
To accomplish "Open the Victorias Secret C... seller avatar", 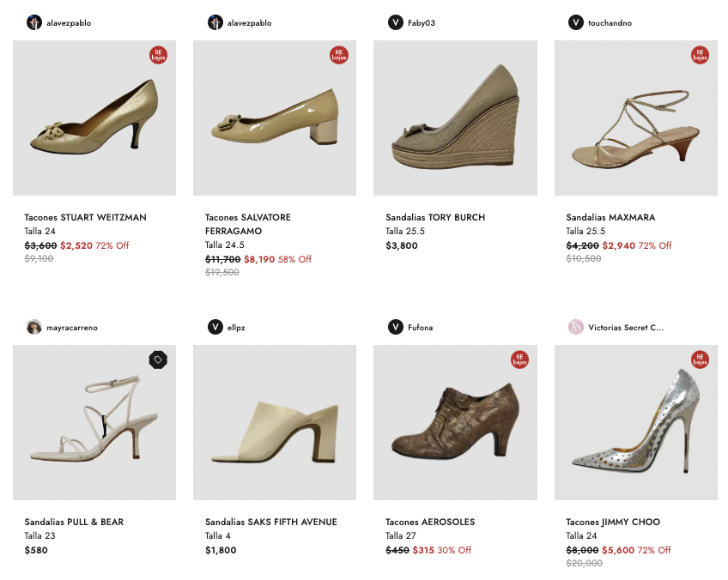I will pos(576,327).
